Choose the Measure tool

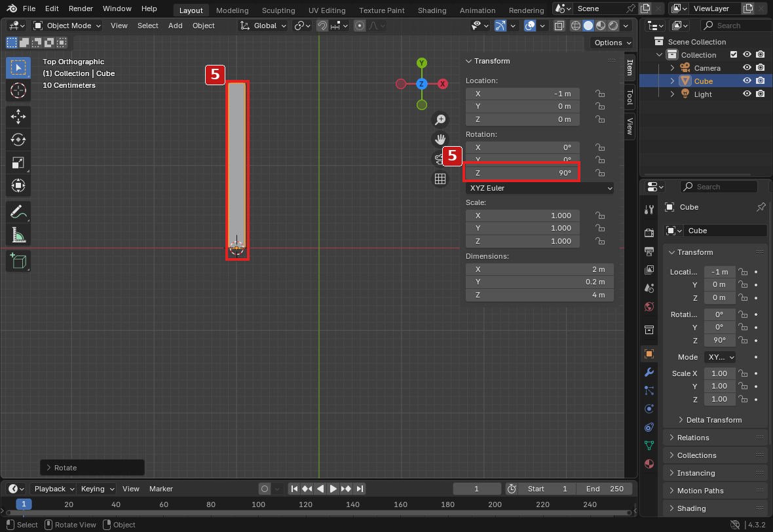click(x=18, y=235)
